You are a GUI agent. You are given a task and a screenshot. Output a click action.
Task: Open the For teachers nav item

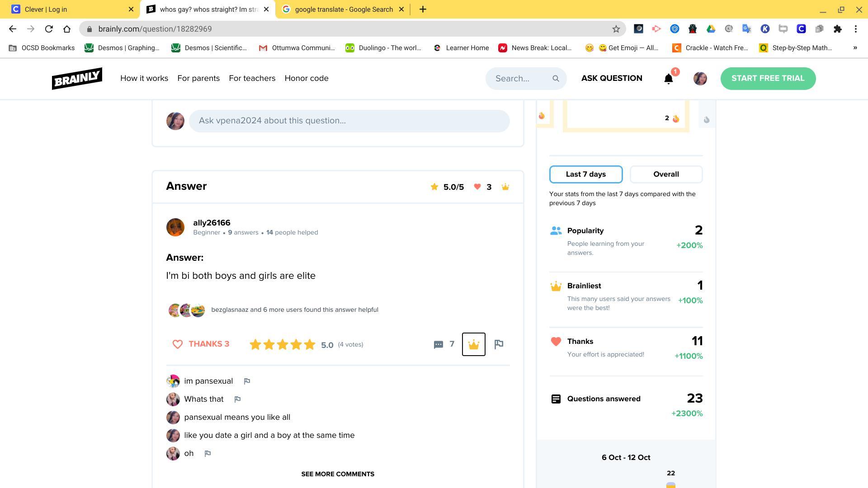click(252, 78)
